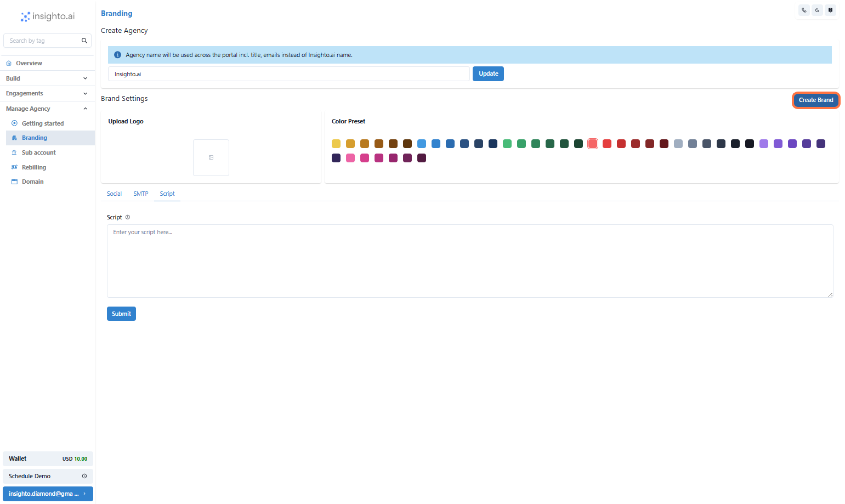845x504 pixels.
Task: Click the logo upload placeholder image
Action: (x=211, y=157)
